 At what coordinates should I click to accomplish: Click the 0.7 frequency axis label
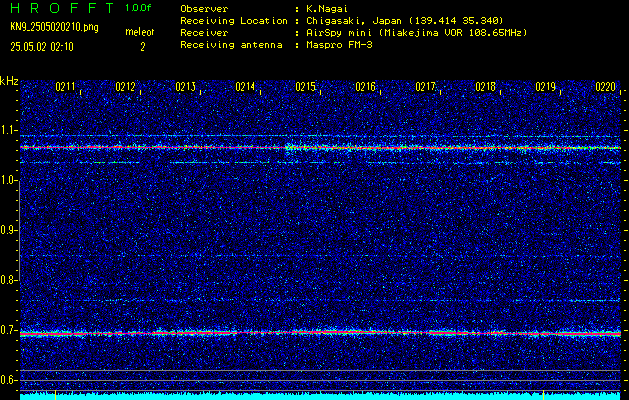(8, 330)
